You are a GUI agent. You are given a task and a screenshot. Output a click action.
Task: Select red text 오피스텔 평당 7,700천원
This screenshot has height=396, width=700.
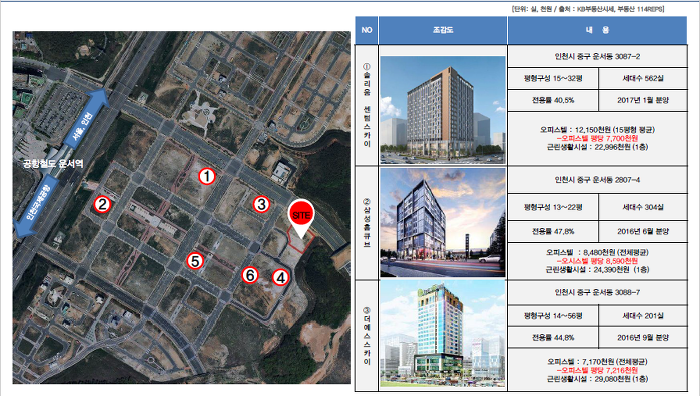(x=597, y=138)
